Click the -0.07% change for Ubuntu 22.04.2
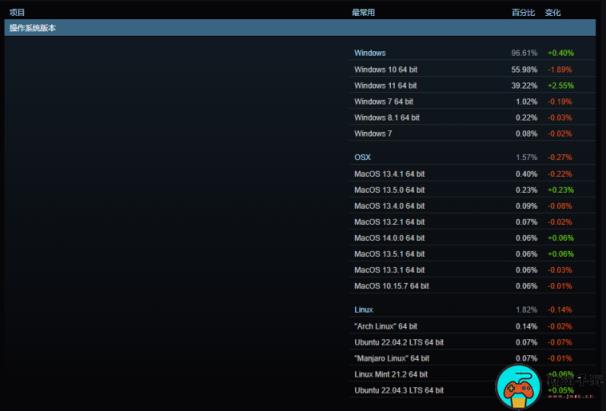 (560, 343)
